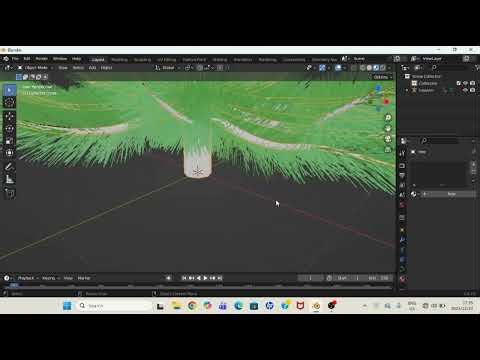The width and height of the screenshot is (480, 360).
Task: Select the Rotate tool
Action: (10, 129)
